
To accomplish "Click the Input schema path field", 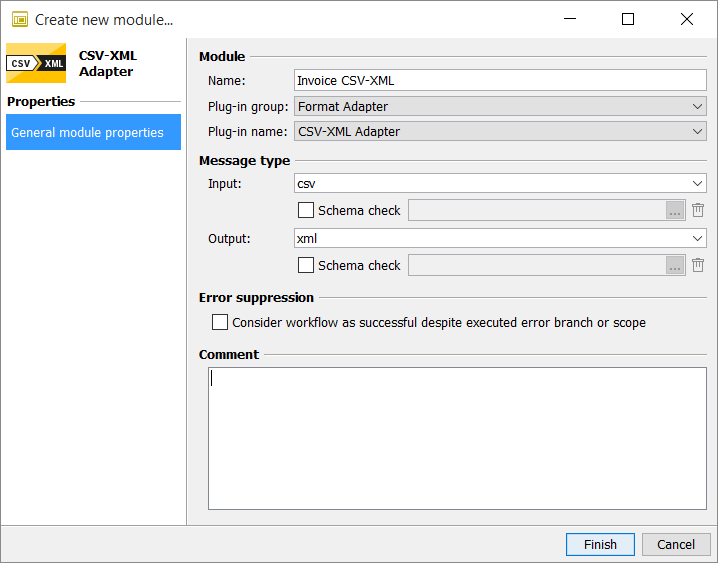I will (537, 210).
